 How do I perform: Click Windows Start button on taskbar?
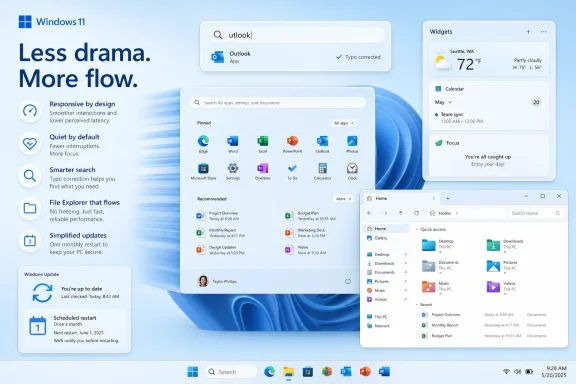pyautogui.click(x=192, y=372)
